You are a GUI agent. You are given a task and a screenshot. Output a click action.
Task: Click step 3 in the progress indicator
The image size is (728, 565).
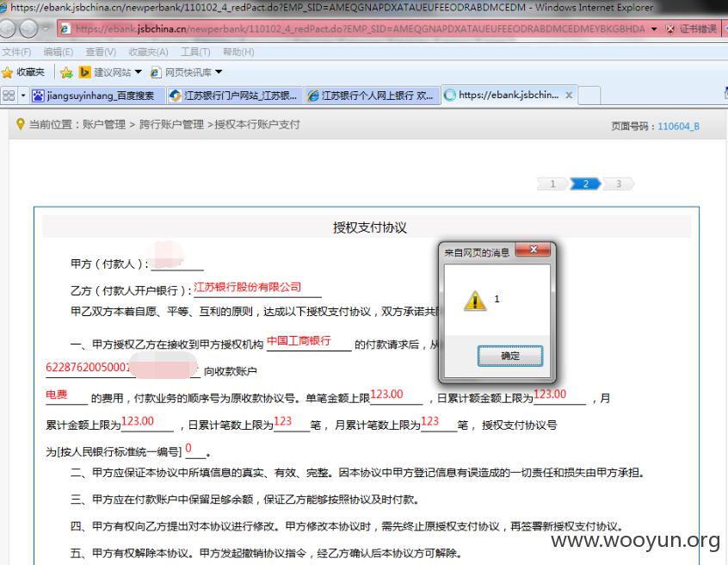click(619, 184)
